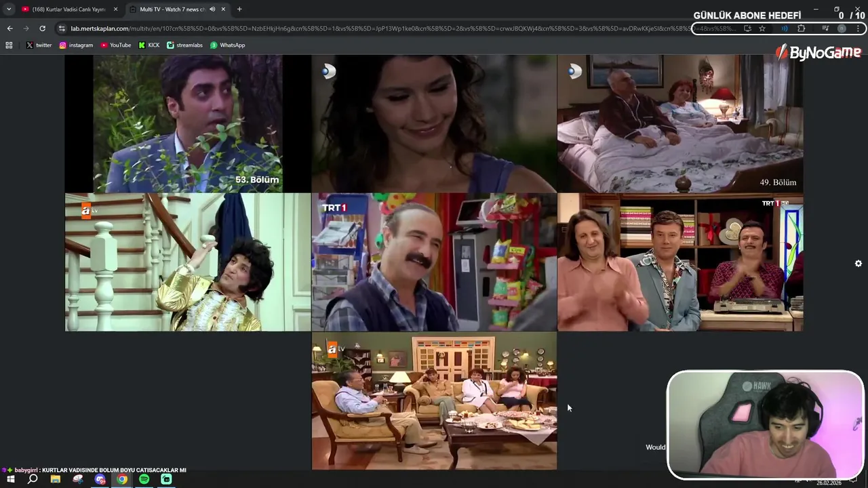
Task: Open Spotify from the taskbar
Action: point(144,479)
